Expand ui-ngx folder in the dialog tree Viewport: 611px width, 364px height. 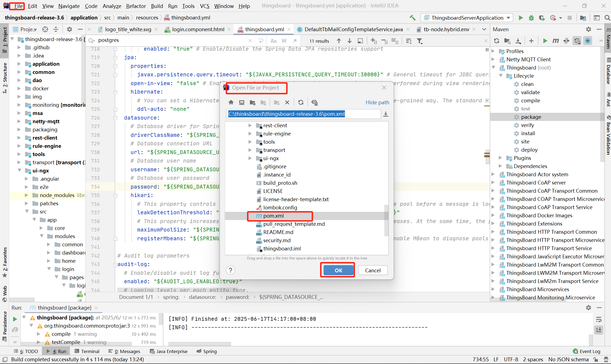pos(250,158)
